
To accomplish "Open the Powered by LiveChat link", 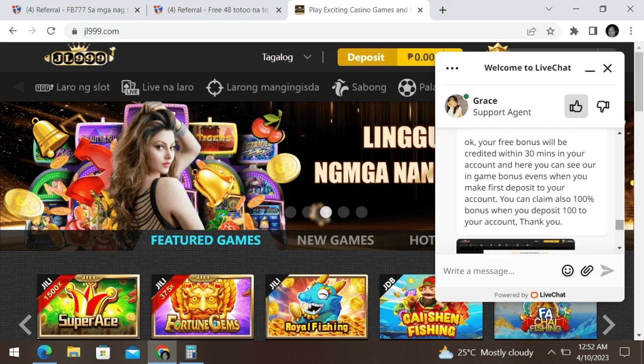I will pos(530,295).
